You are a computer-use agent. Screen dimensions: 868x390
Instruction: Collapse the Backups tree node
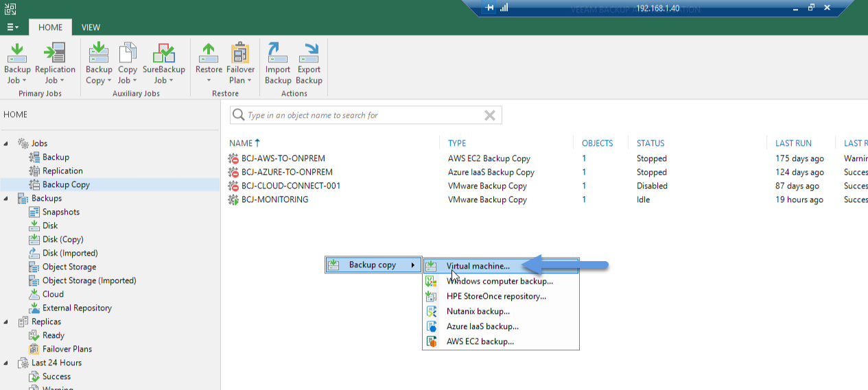point(7,198)
